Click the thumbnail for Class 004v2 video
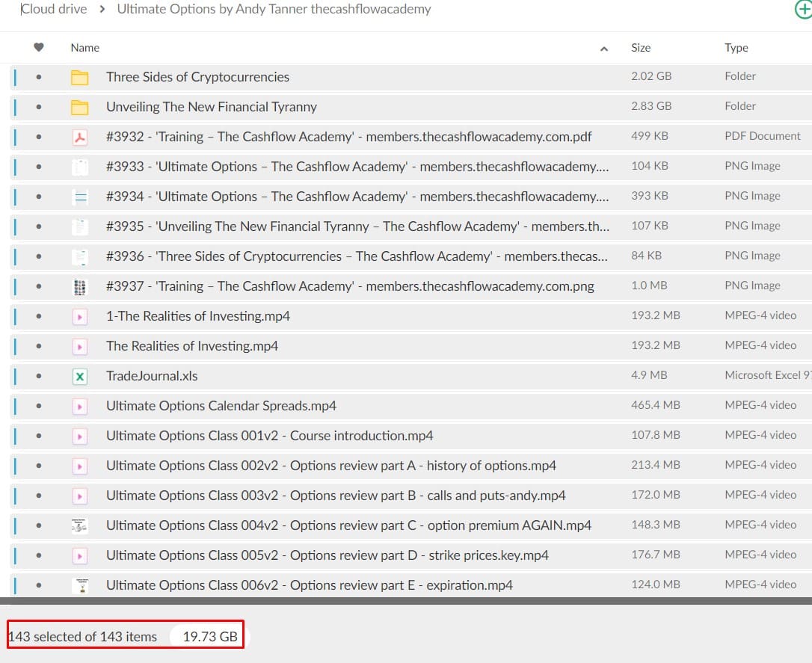The image size is (812, 663). coord(79,525)
